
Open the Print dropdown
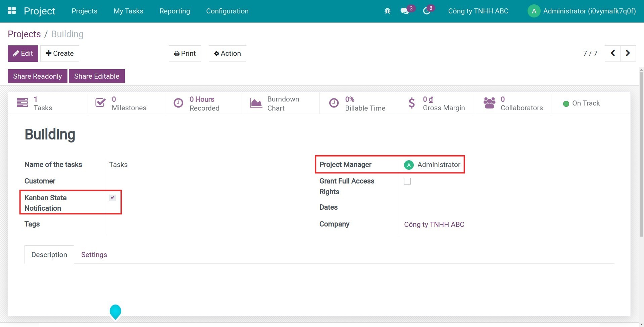(x=185, y=53)
